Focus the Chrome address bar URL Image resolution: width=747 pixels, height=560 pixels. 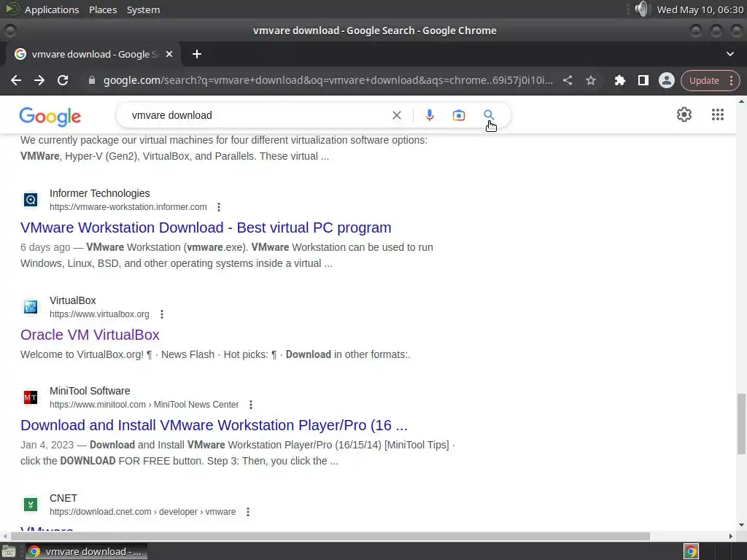pyautogui.click(x=328, y=80)
